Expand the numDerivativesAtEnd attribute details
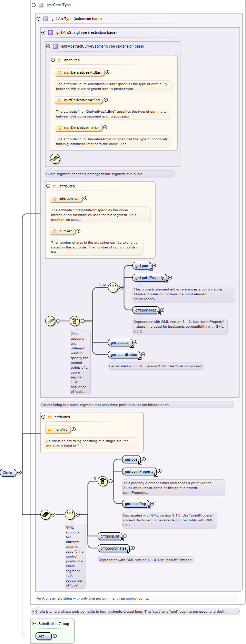The image size is (246, 644). [106, 100]
